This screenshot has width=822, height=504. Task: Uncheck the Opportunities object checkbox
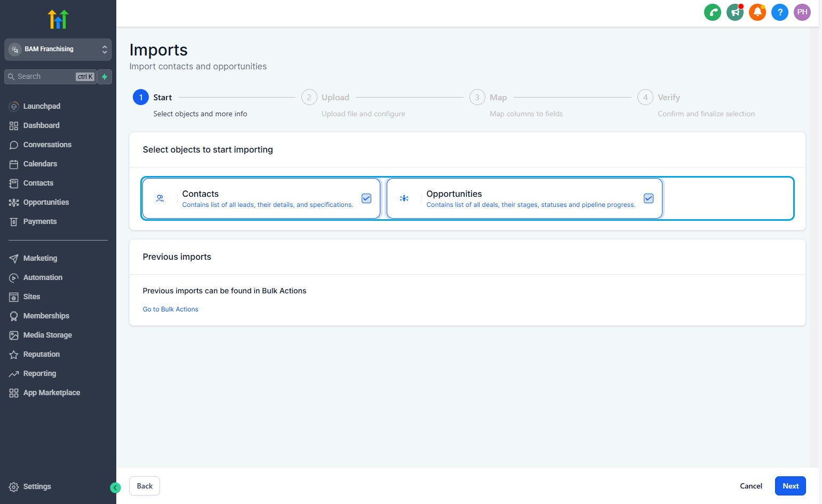coord(649,198)
